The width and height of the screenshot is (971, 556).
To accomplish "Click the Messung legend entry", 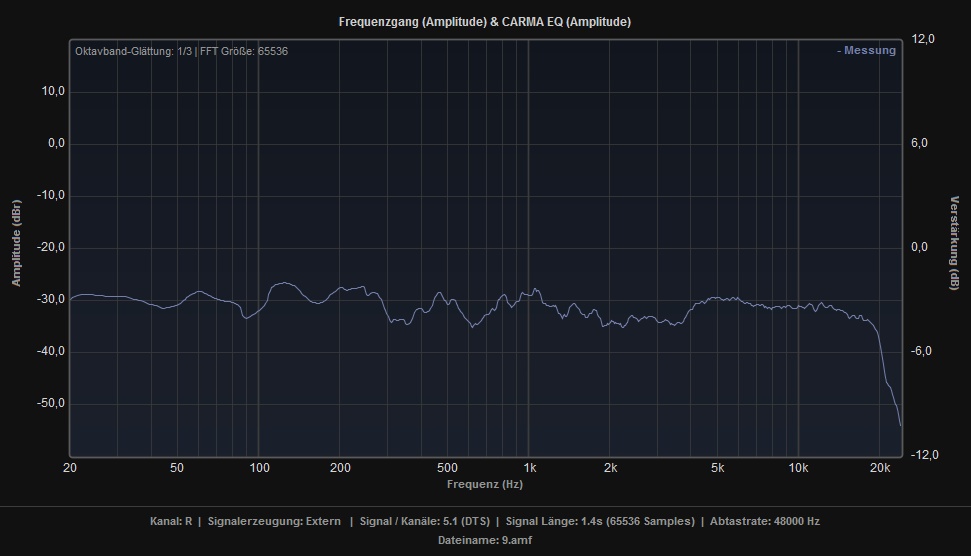I will 866,51.
